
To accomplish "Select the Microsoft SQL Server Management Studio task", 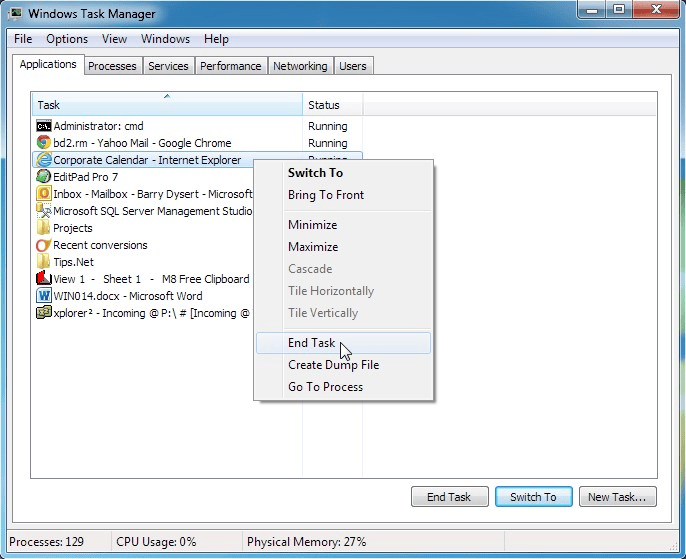I will [x=143, y=211].
